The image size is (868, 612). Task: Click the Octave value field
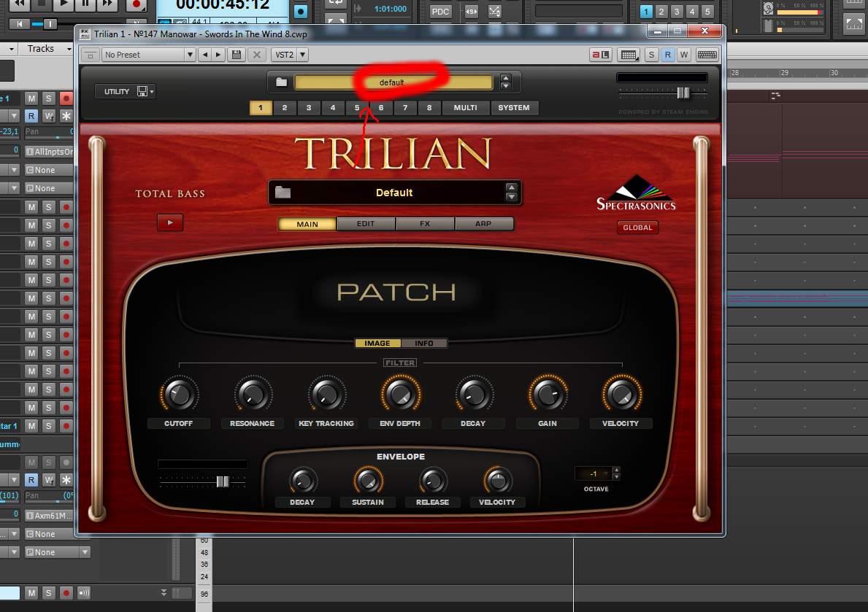pos(593,474)
